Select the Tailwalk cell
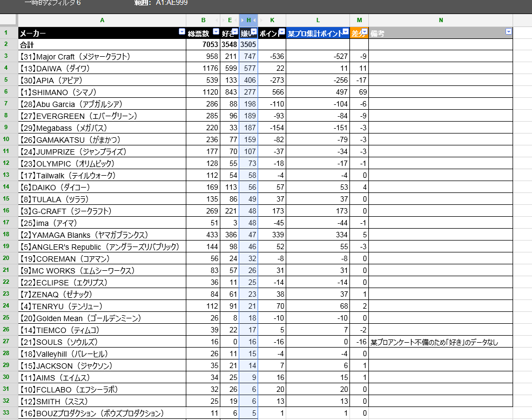The height and width of the screenshot is (420, 532). pyautogui.click(x=102, y=175)
